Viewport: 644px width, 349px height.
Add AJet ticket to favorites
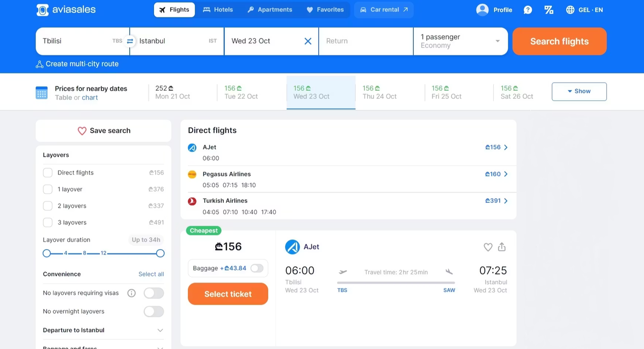point(488,247)
